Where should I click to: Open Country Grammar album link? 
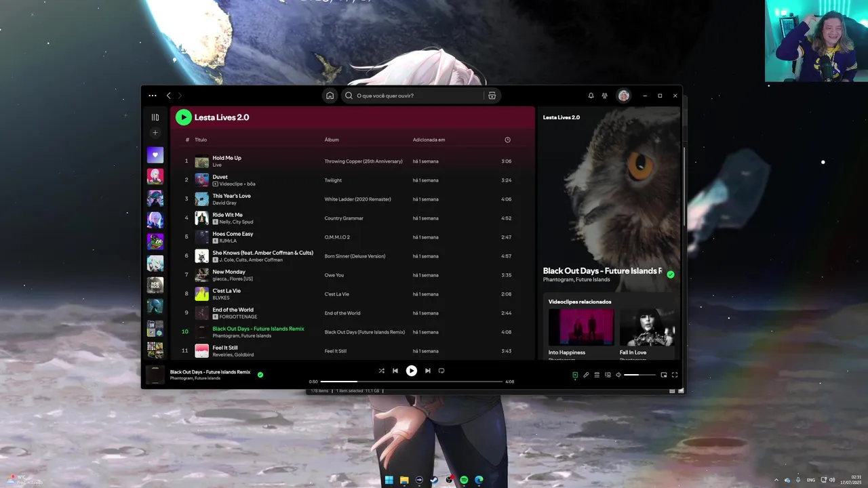click(344, 218)
